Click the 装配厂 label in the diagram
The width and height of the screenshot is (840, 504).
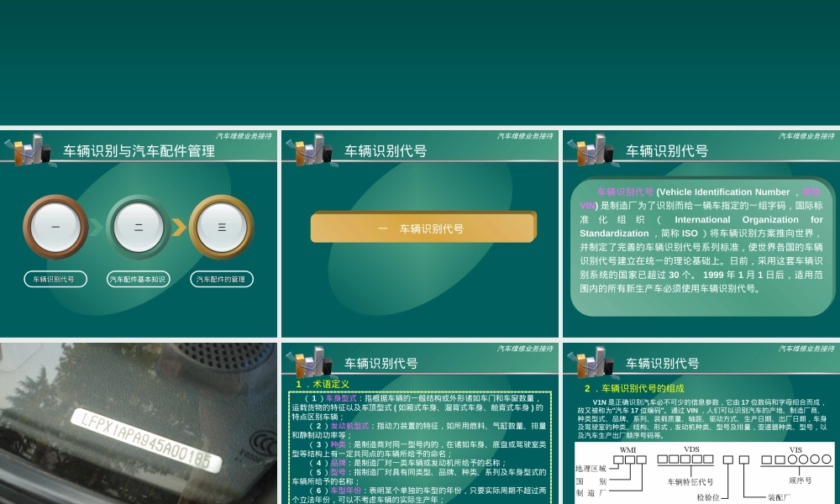[x=779, y=497]
